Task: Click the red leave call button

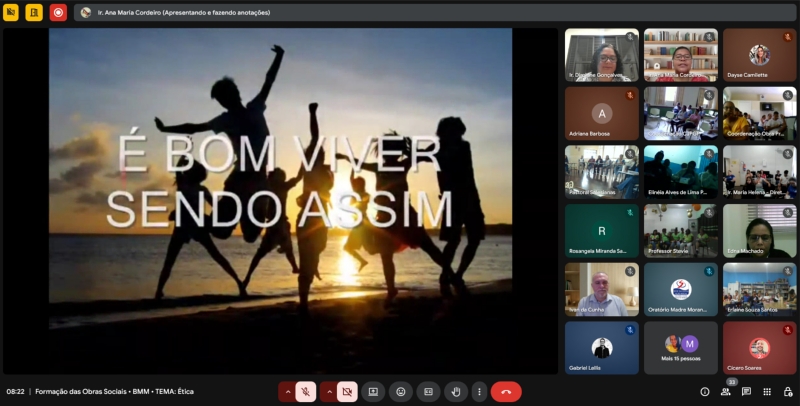Action: click(x=506, y=392)
